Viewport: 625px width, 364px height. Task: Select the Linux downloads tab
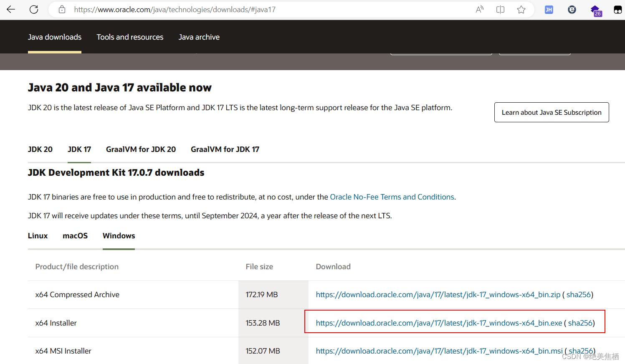(37, 235)
